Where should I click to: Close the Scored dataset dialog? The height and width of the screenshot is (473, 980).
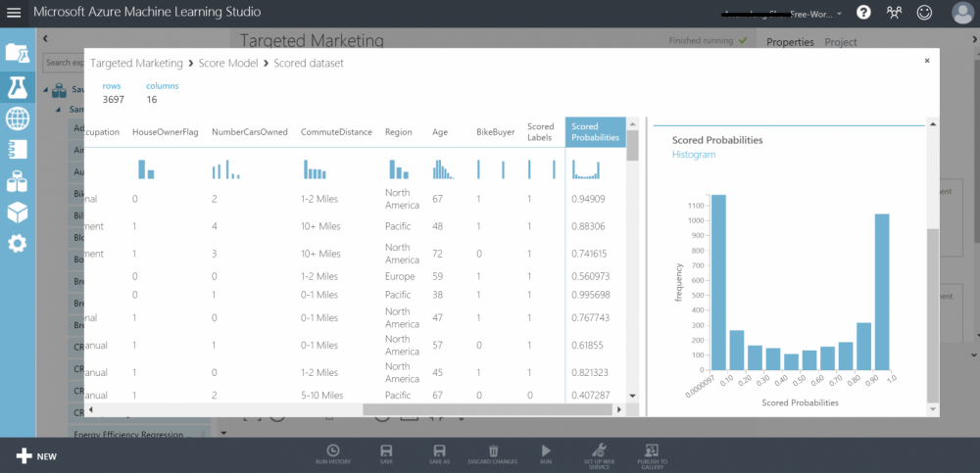[927, 61]
